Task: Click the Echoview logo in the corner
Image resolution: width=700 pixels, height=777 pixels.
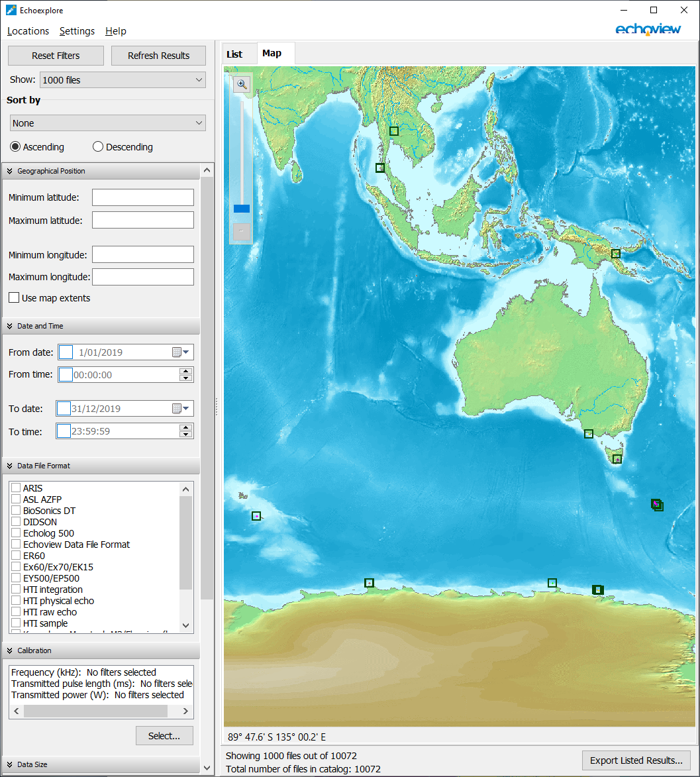Action: click(648, 29)
